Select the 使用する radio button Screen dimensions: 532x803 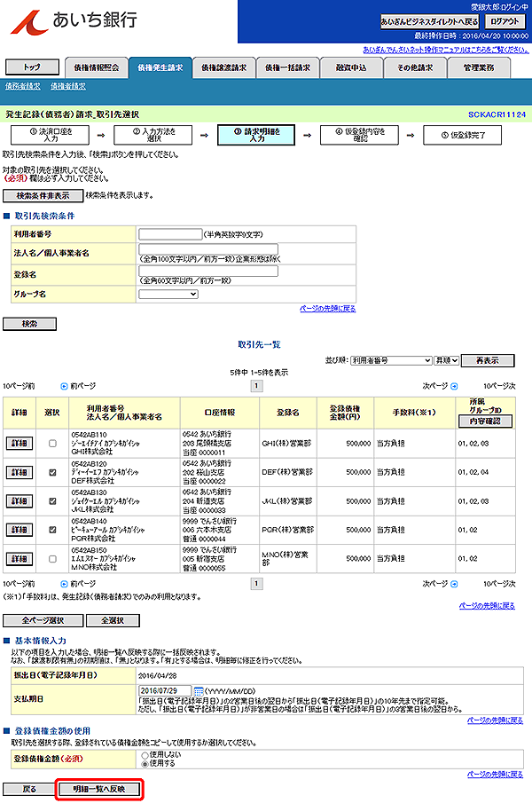point(145,764)
